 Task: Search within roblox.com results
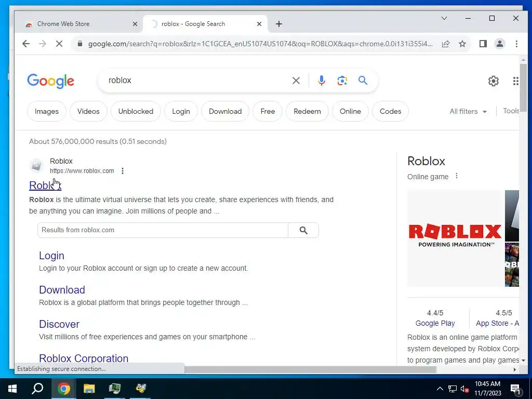click(x=303, y=230)
